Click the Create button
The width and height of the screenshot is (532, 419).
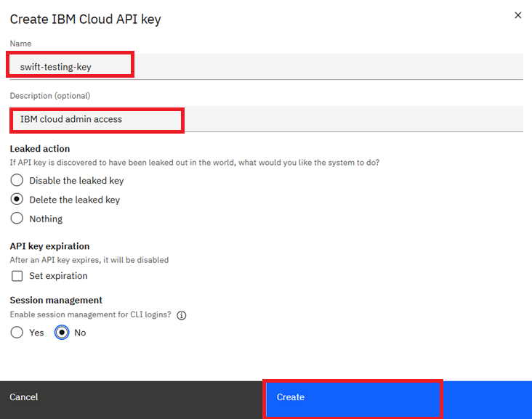click(399, 400)
